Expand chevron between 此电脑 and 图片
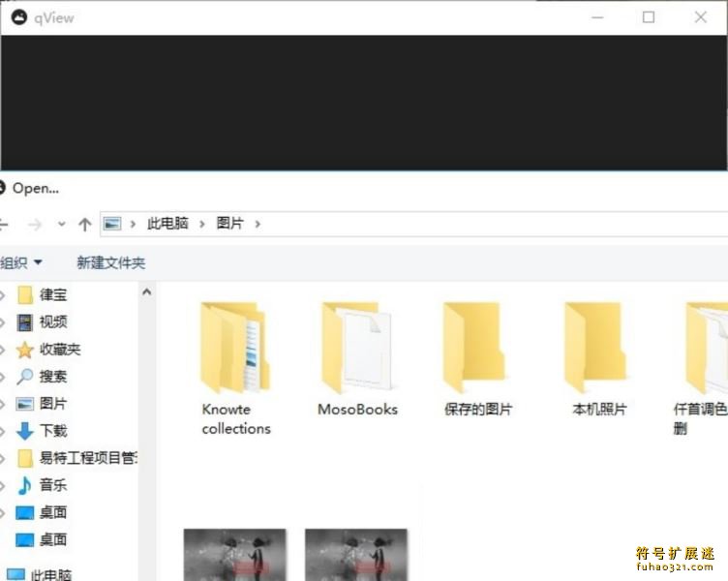728x581 pixels. click(x=202, y=225)
